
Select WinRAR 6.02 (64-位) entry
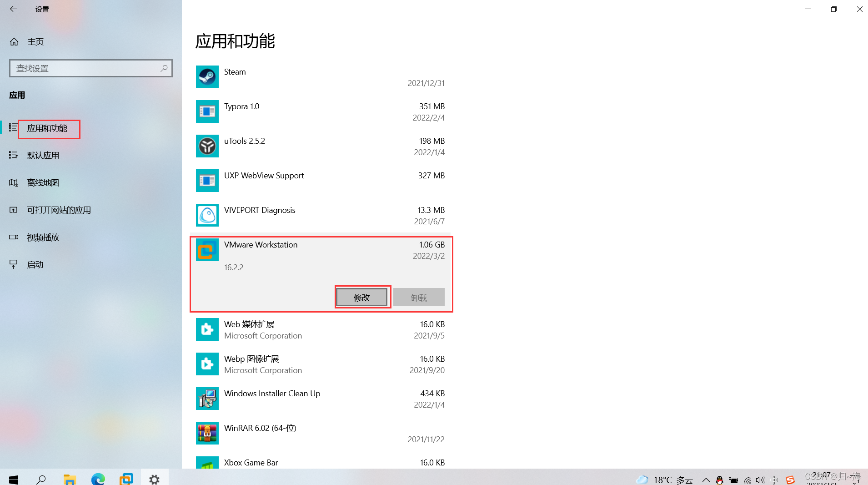[321, 433]
